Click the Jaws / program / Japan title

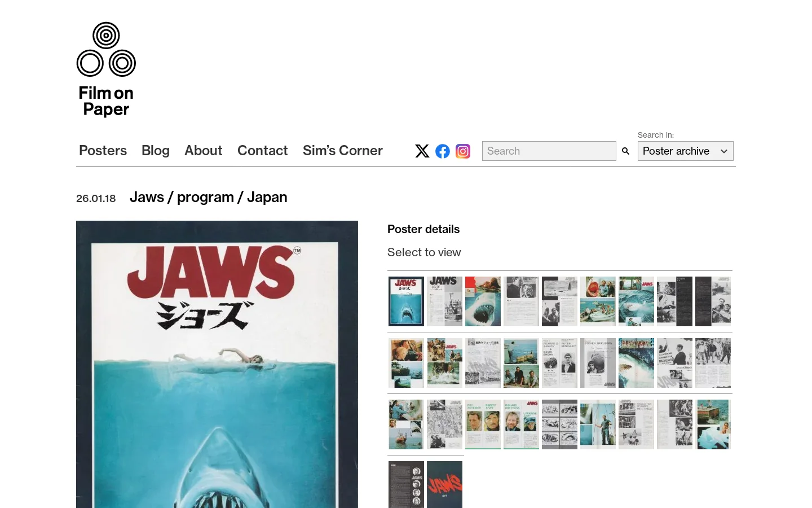[209, 197]
